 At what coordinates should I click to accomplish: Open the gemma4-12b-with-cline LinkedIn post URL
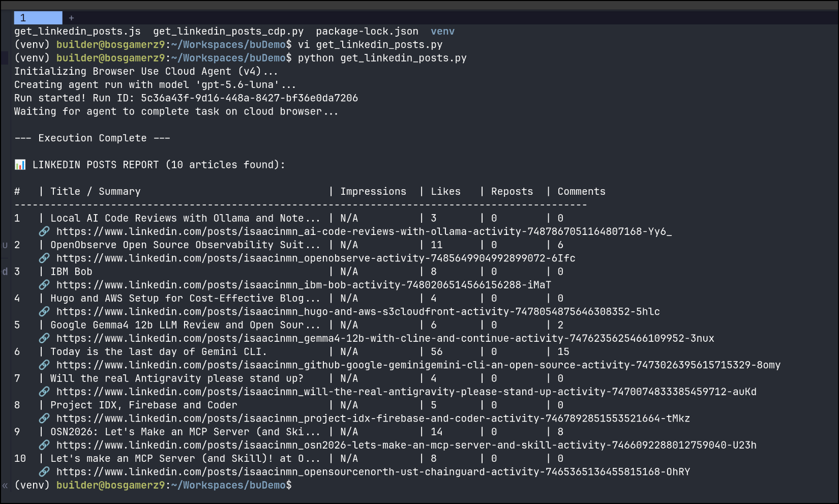click(385, 338)
